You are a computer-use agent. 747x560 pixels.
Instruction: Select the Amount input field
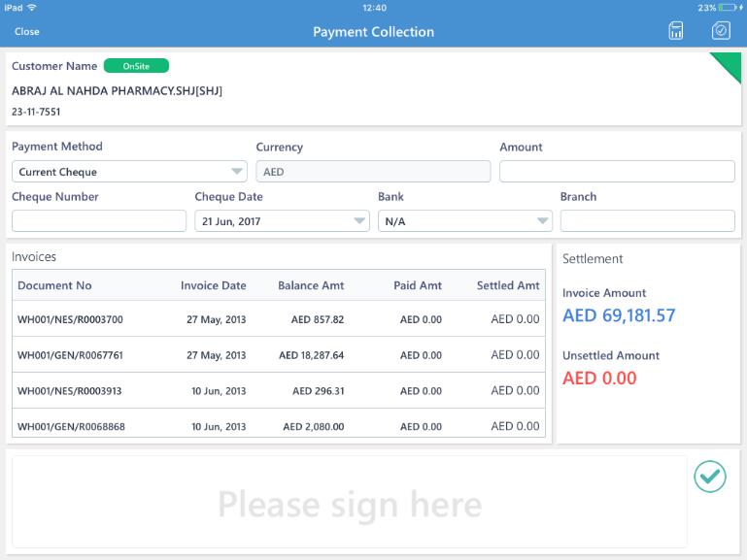pyautogui.click(x=617, y=171)
